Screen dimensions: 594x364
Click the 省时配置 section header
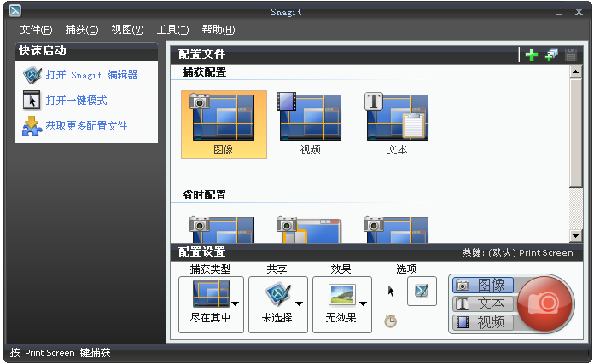pos(204,195)
